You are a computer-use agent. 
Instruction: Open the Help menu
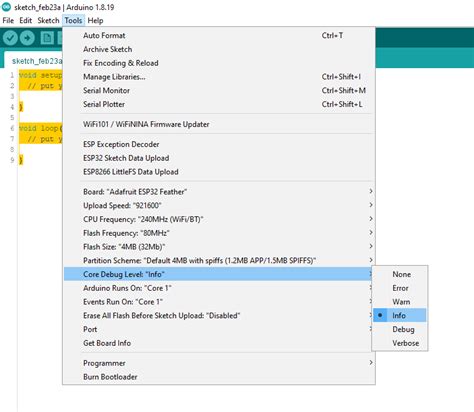point(95,21)
